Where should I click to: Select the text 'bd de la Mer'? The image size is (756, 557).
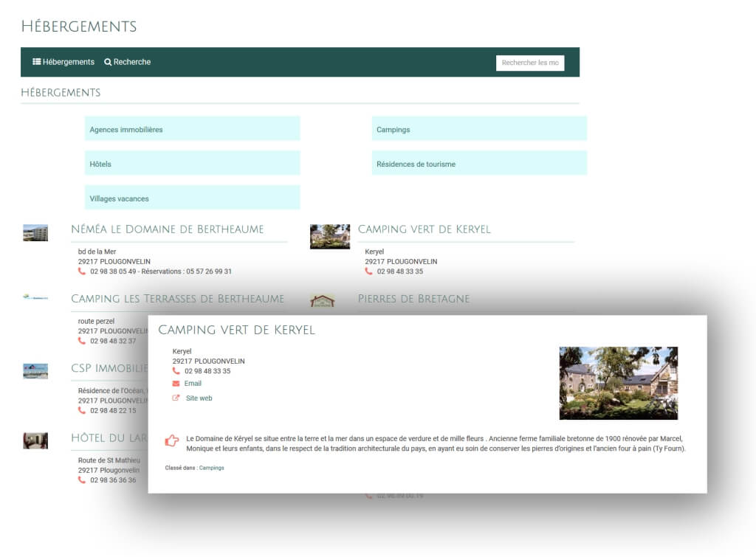tap(97, 252)
